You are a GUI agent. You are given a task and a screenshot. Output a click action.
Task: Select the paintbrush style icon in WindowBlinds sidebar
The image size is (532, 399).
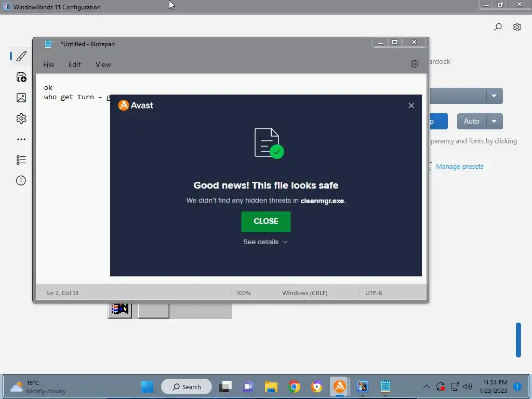21,56
